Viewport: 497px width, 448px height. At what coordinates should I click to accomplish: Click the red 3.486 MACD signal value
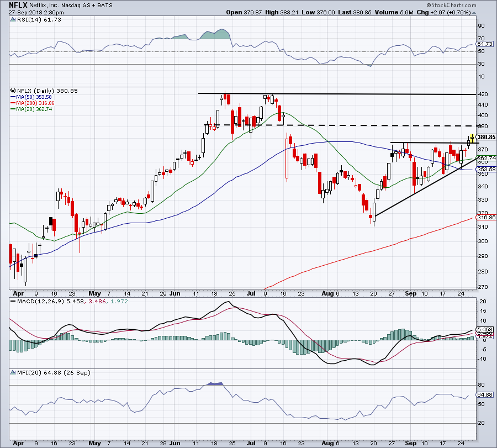97,301
